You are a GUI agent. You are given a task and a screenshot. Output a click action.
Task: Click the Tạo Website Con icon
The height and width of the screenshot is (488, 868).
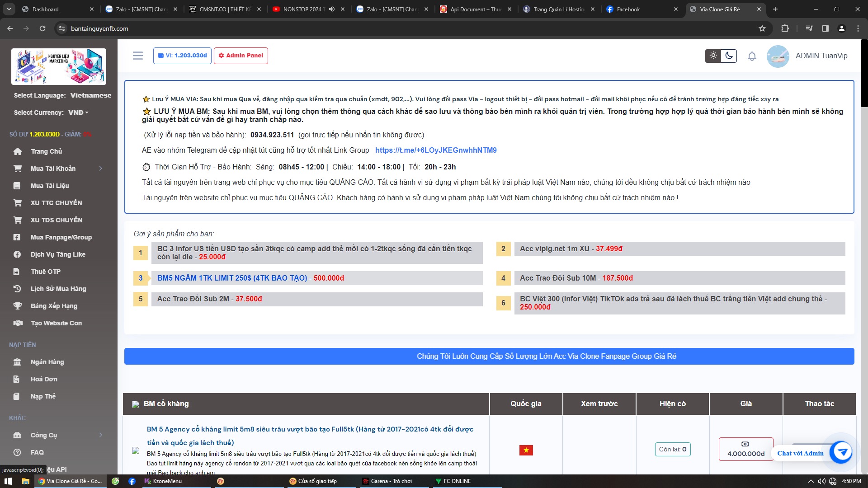pyautogui.click(x=18, y=323)
